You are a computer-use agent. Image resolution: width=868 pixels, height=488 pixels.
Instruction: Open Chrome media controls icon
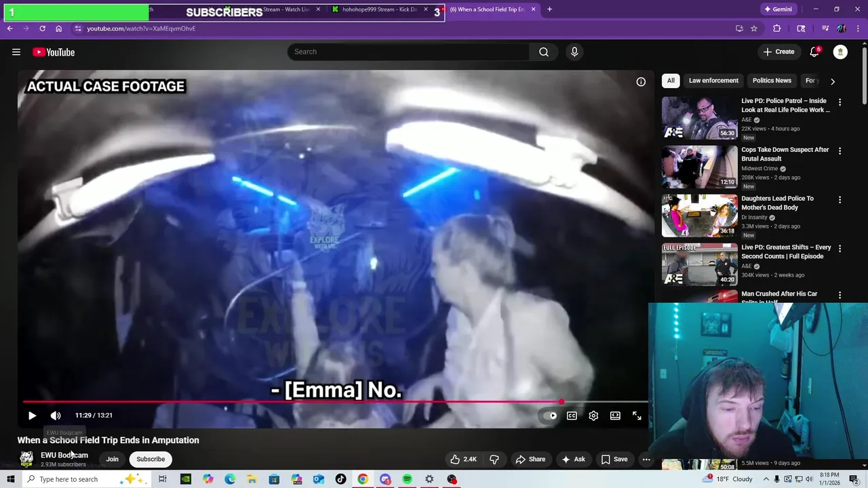[x=825, y=28]
